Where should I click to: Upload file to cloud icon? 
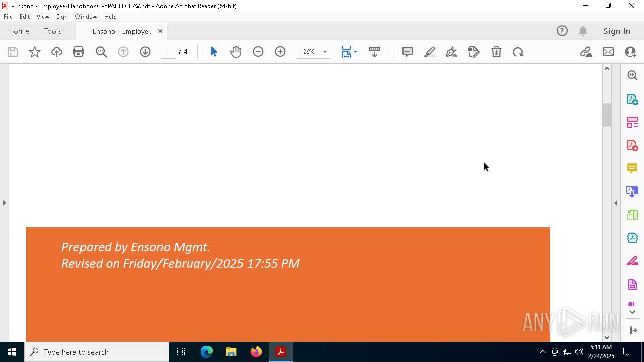pos(57,52)
